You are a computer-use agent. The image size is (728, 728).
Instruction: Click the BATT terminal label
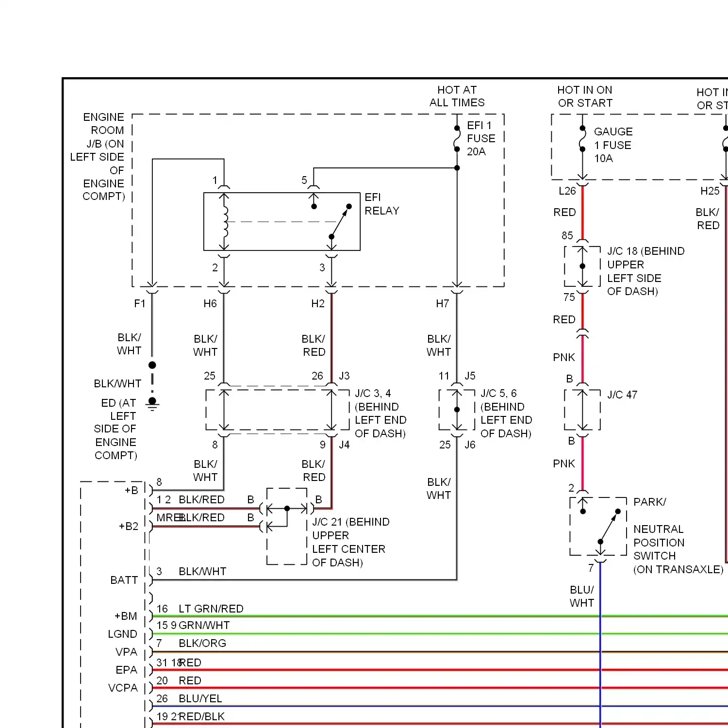point(124,580)
